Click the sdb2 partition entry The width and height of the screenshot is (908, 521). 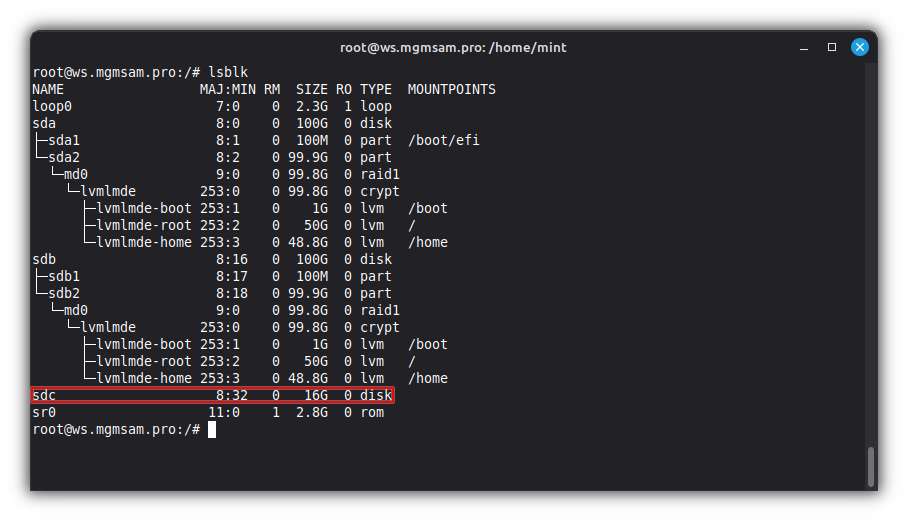pos(64,293)
